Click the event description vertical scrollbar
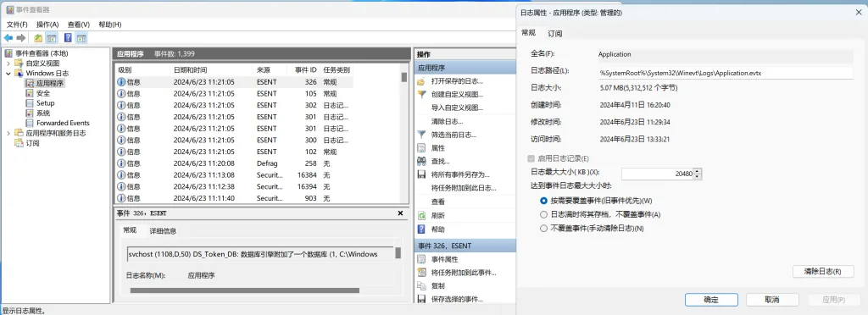 398,253
